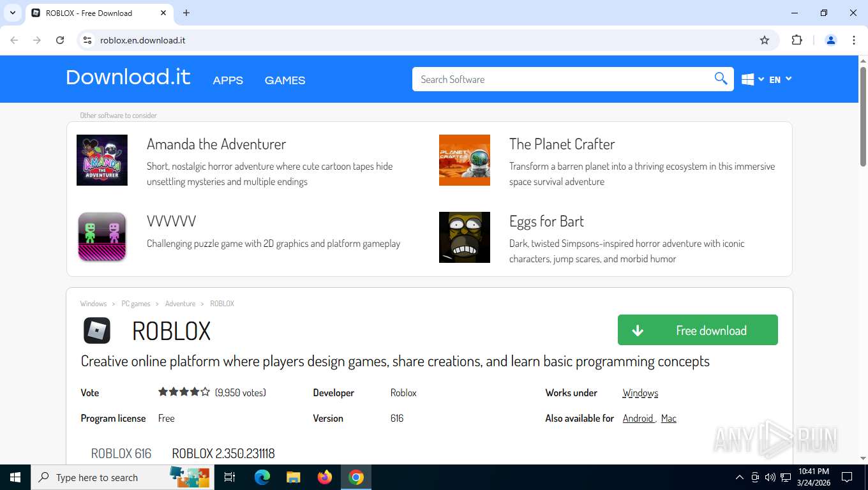
Task: Open the Chrome profile avatar icon
Action: (x=831, y=40)
